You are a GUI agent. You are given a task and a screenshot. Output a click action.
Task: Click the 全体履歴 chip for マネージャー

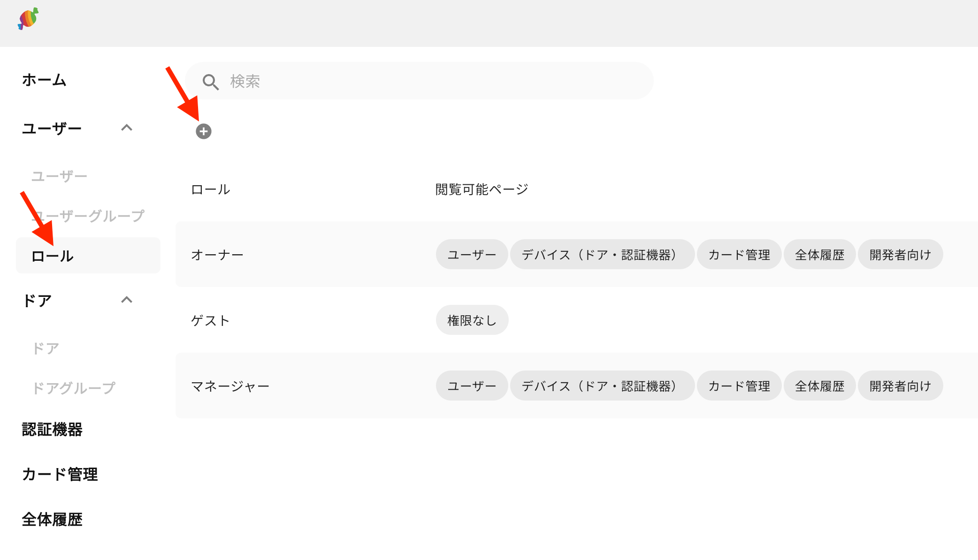pyautogui.click(x=819, y=386)
